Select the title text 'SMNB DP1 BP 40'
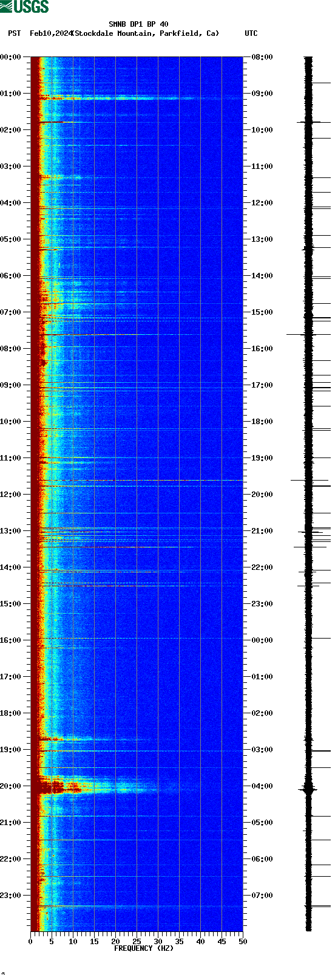 (x=138, y=24)
